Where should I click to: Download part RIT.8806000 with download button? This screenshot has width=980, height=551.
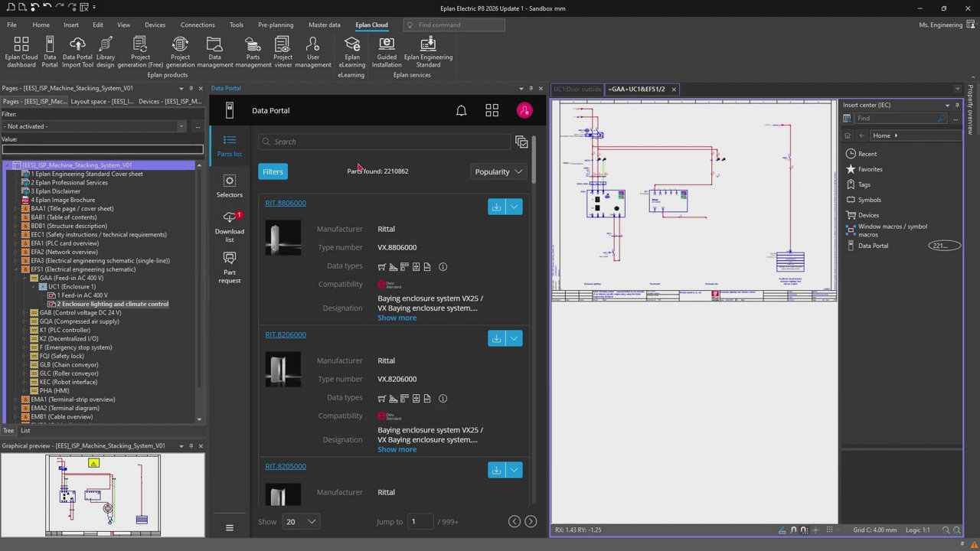[496, 207]
